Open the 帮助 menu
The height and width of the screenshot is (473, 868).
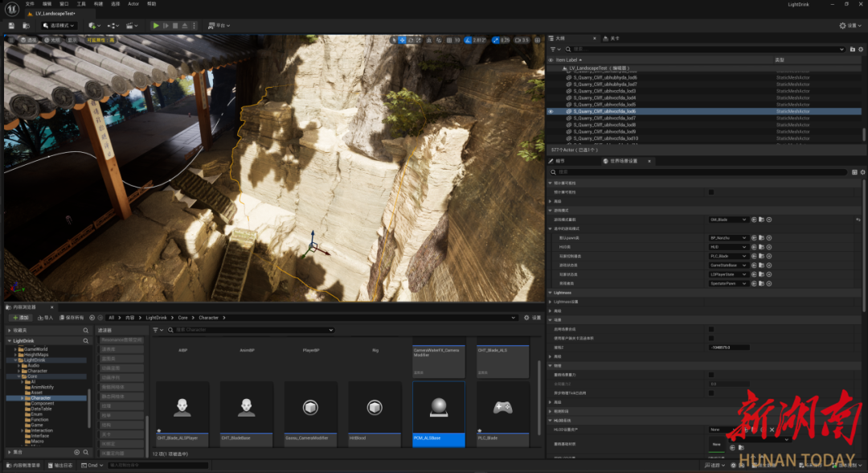[x=151, y=4]
